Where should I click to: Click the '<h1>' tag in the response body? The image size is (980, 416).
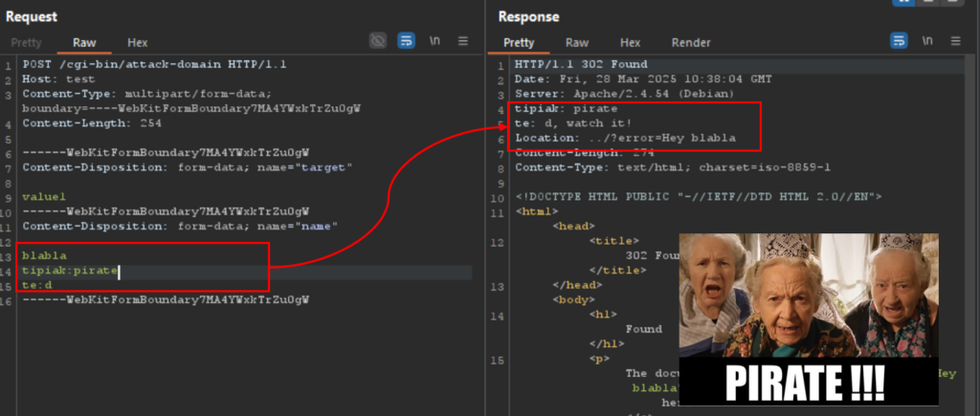(x=603, y=315)
